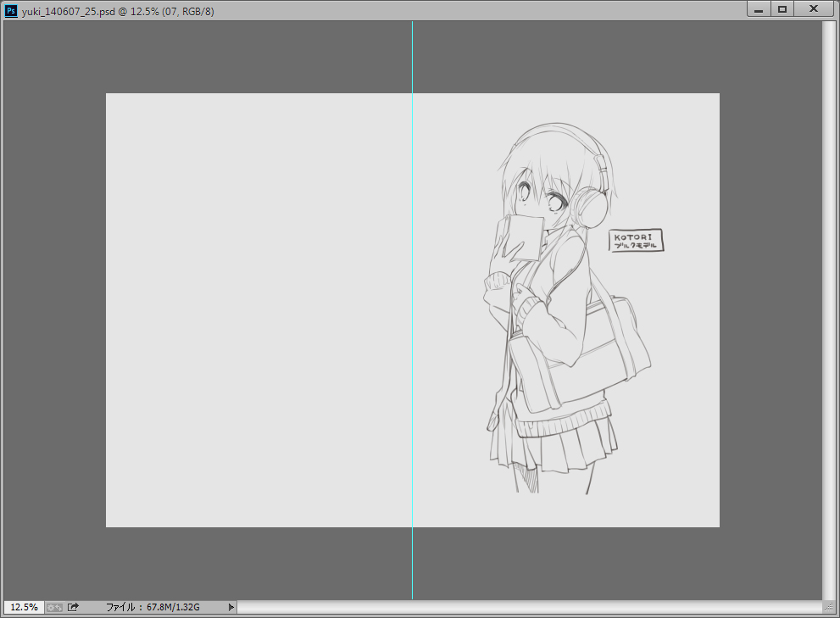Open the status bar info arrow menu
The image size is (840, 618).
point(231,607)
